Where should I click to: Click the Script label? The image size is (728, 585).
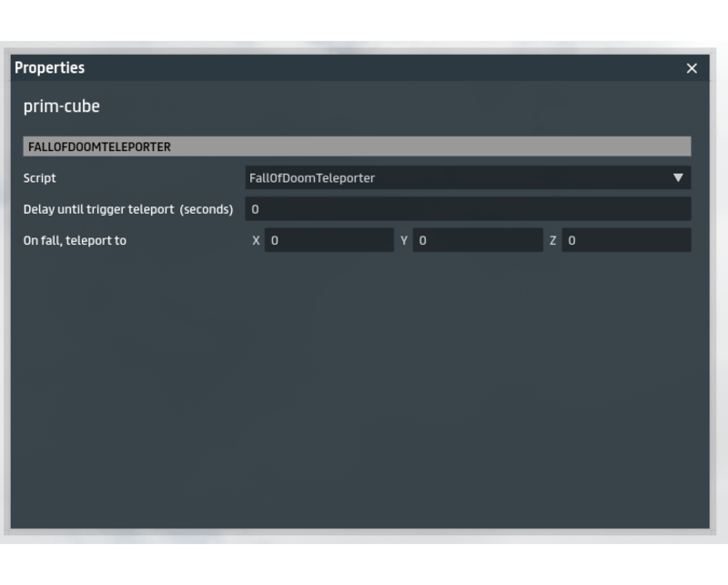coord(40,178)
